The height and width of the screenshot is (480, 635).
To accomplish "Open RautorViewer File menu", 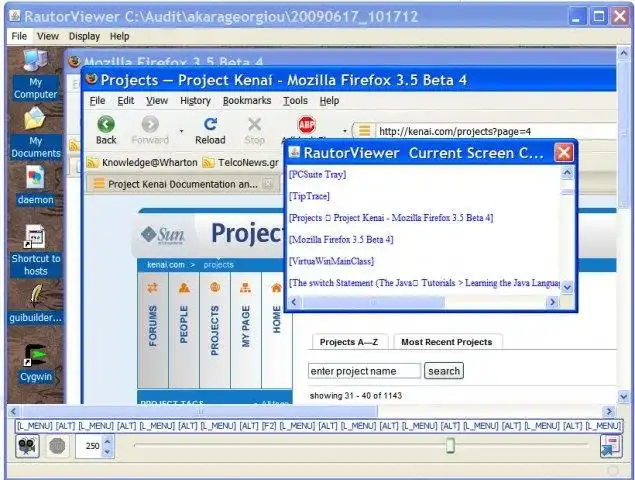I will [x=19, y=36].
